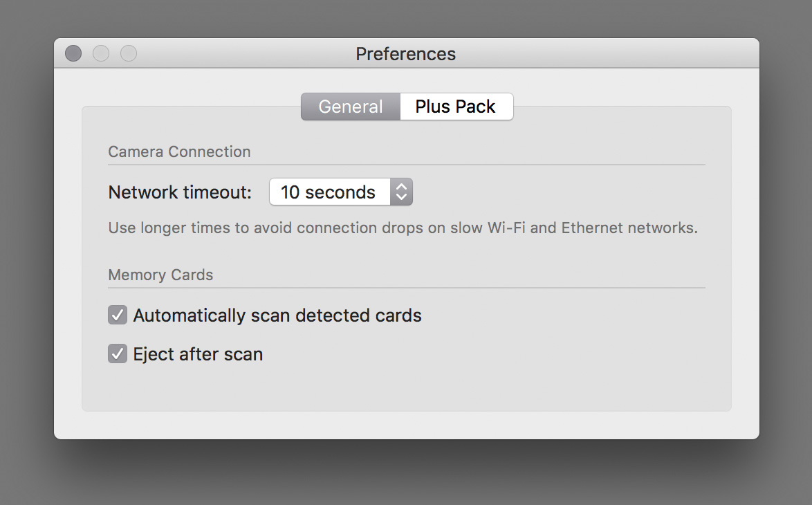This screenshot has height=505, width=812.
Task: Open the Network timeout dropdown
Action: coord(341,192)
